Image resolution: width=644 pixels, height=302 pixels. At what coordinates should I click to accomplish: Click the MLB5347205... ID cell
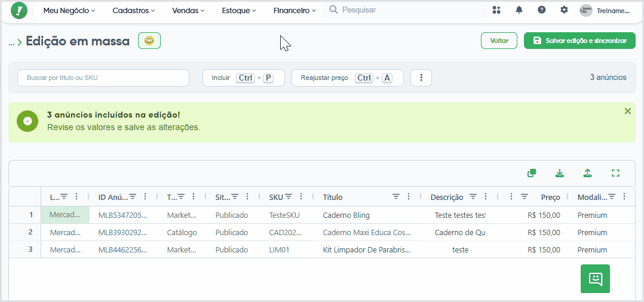coord(123,215)
